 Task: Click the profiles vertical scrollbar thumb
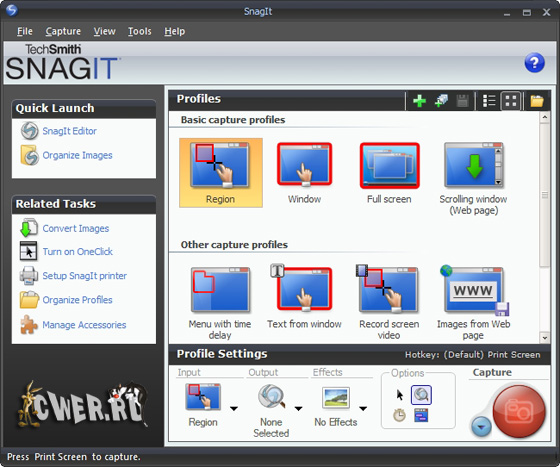click(x=545, y=195)
